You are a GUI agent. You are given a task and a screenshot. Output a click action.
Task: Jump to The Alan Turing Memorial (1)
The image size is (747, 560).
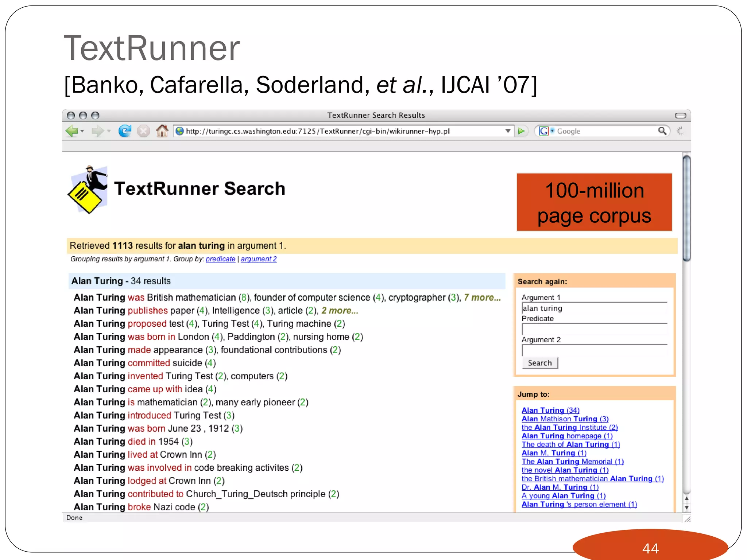[x=573, y=462]
